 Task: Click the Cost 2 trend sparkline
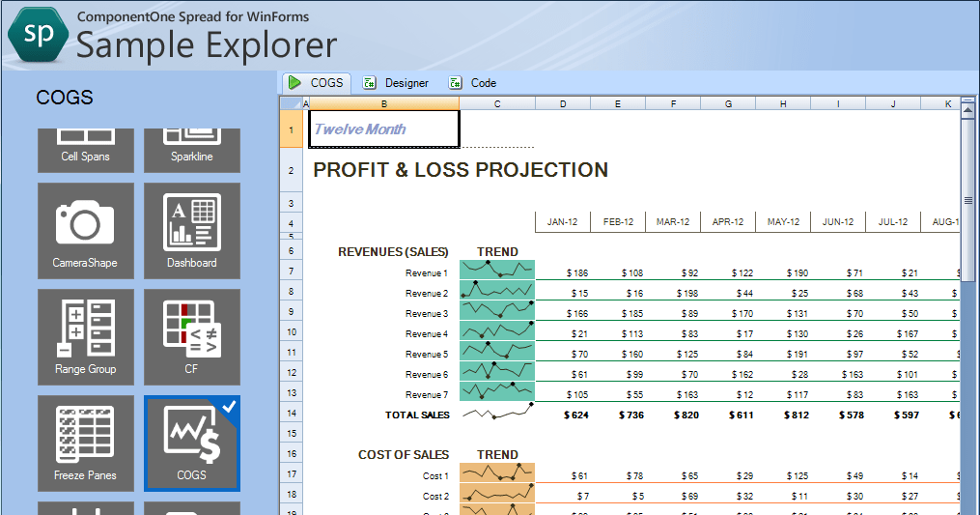click(x=497, y=493)
